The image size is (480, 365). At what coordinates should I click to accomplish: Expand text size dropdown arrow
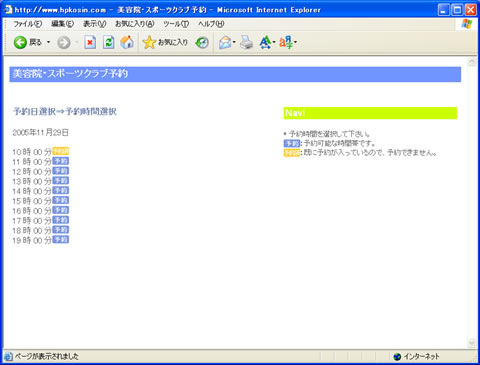[274, 42]
